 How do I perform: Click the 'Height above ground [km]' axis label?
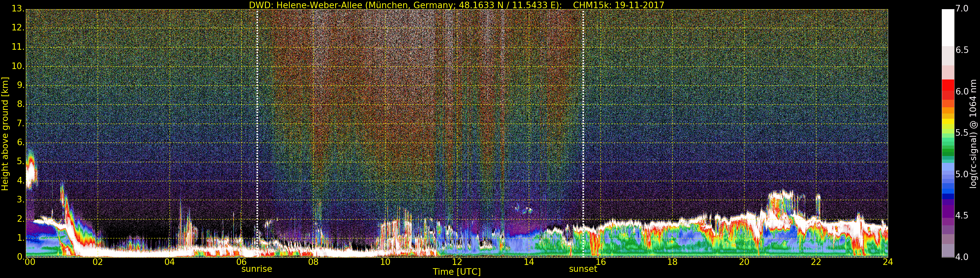[x=5, y=133]
